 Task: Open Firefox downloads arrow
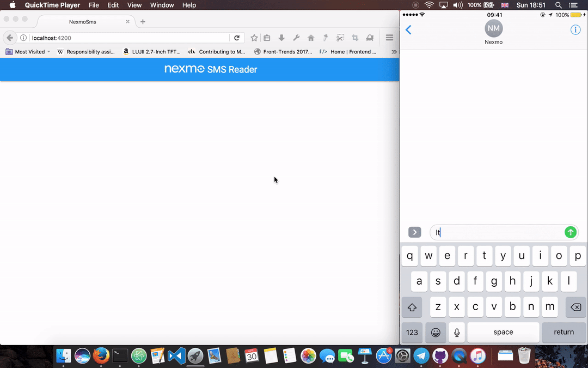coord(281,38)
